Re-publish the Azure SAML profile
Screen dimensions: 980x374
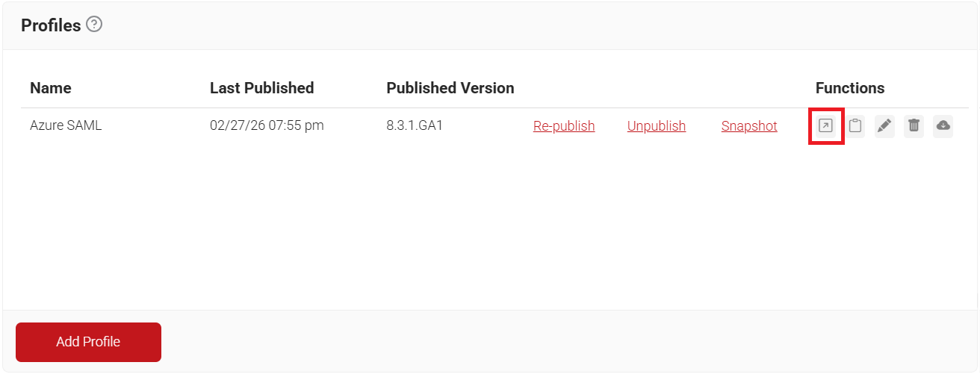tap(564, 126)
